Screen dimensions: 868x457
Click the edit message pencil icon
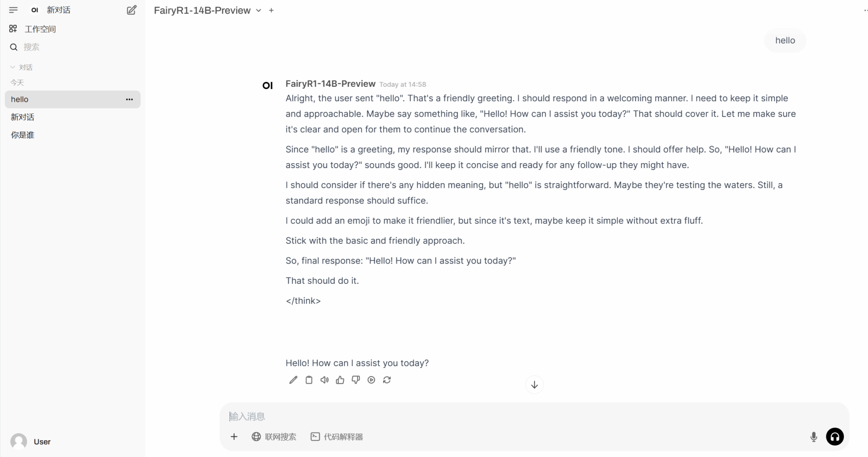click(293, 380)
